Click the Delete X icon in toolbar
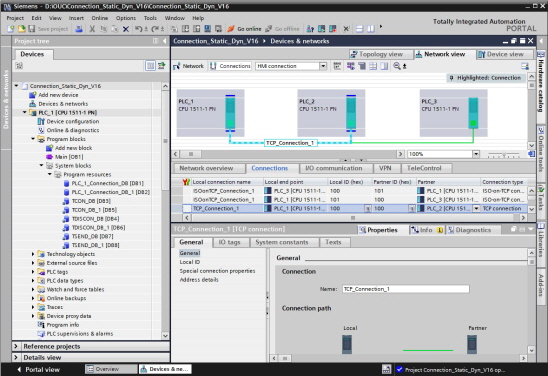This screenshot has height=376, width=548. coord(126,29)
